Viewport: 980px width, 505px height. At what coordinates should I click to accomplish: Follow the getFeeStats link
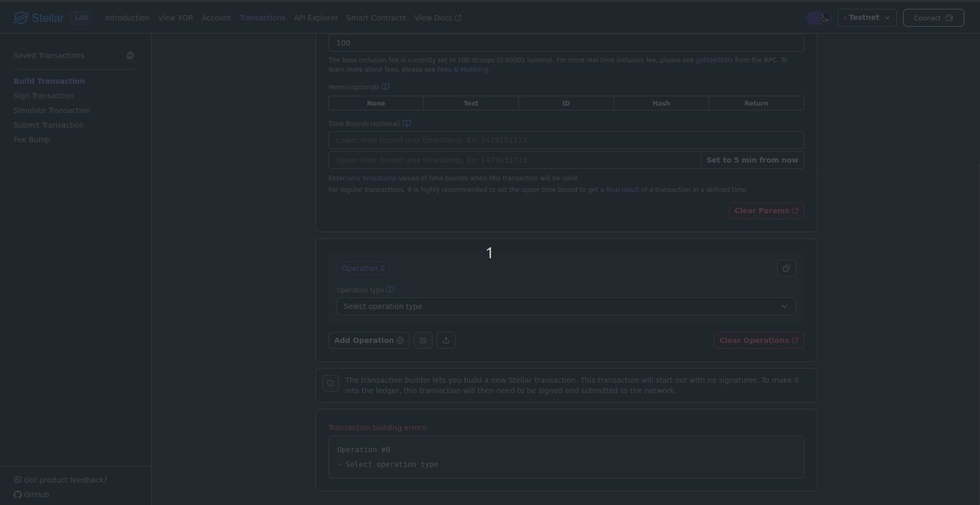[x=714, y=60]
